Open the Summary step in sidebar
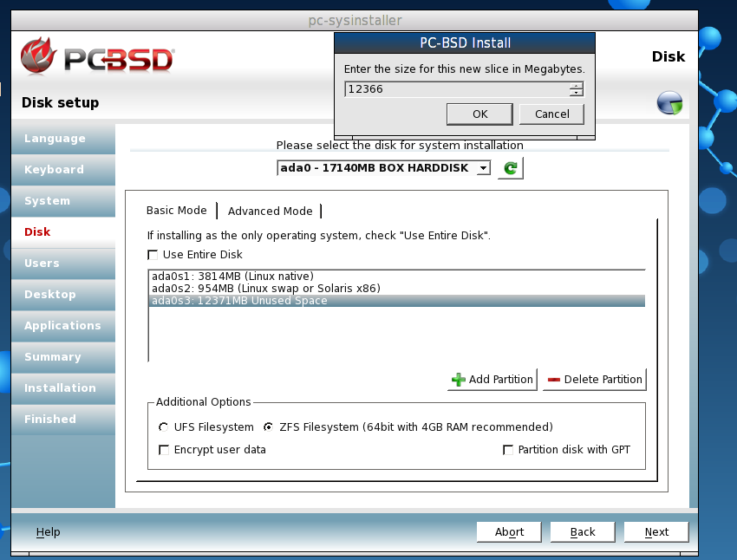The height and width of the screenshot is (560, 737). [63, 357]
